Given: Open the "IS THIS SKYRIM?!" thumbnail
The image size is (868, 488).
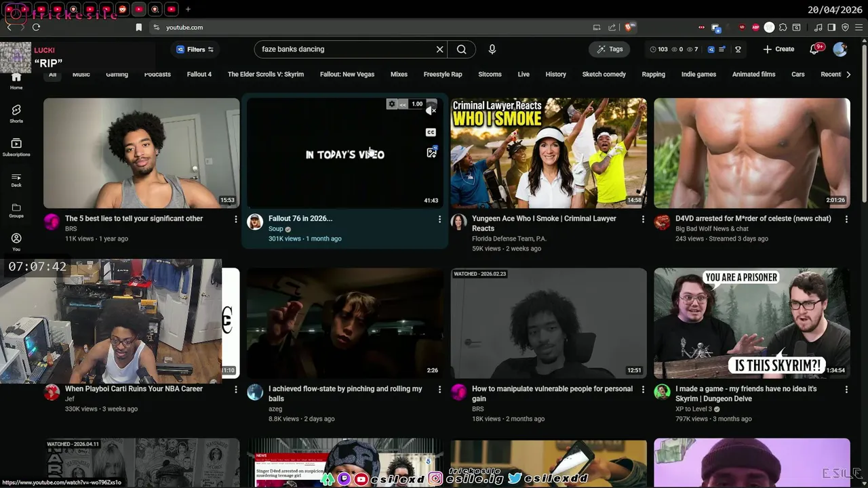Looking at the screenshot, I should click(751, 323).
